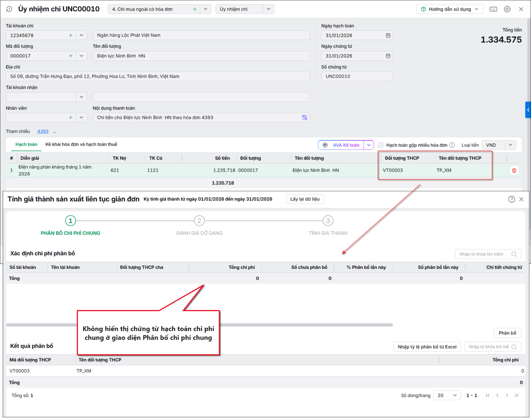Image resolution: width=531 pixels, height=420 pixels.
Task: Open the settings gear icon
Action: coord(507,9)
